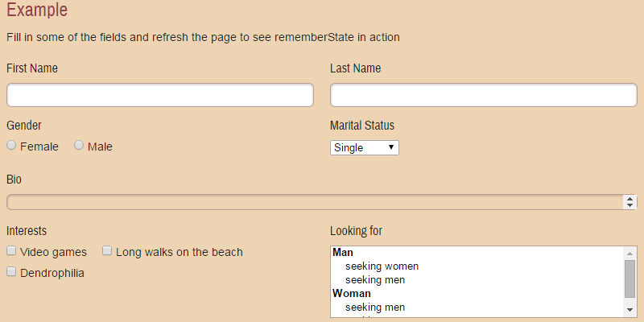Click the Dendrophilia label text

click(x=52, y=273)
